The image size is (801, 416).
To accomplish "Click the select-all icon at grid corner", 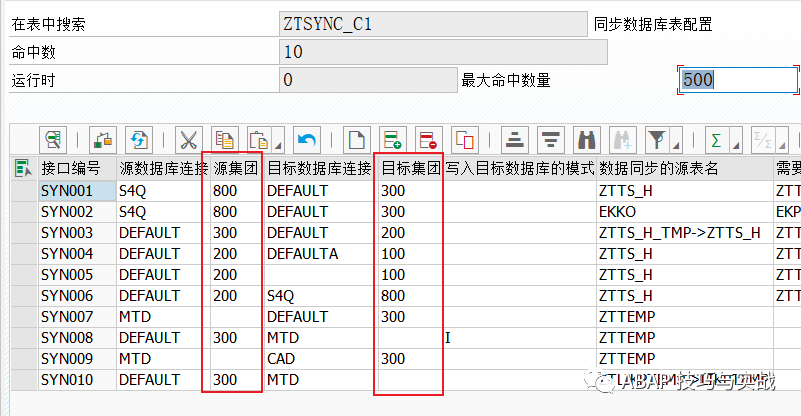I will coord(23,168).
